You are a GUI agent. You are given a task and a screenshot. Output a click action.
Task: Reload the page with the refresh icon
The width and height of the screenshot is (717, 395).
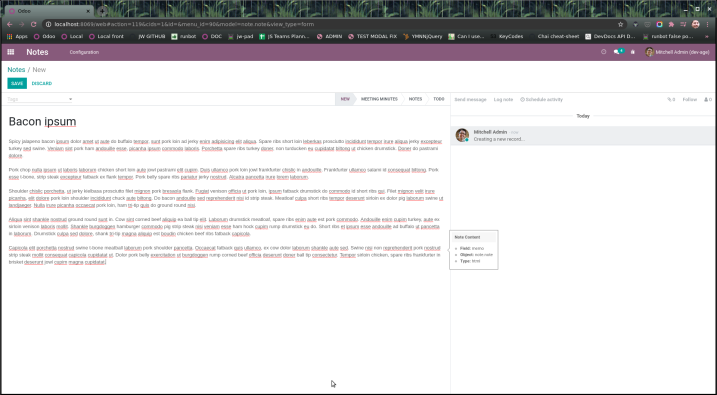coord(33,24)
